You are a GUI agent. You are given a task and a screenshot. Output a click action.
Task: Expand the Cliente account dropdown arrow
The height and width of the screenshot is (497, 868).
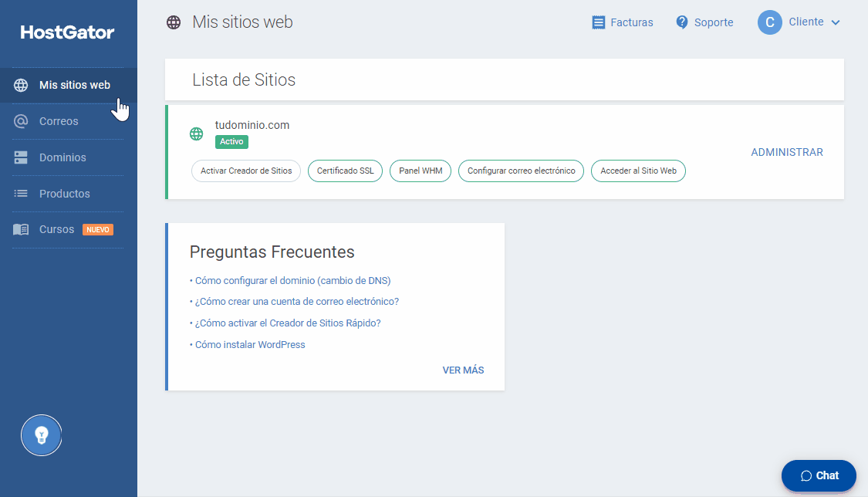coord(836,22)
